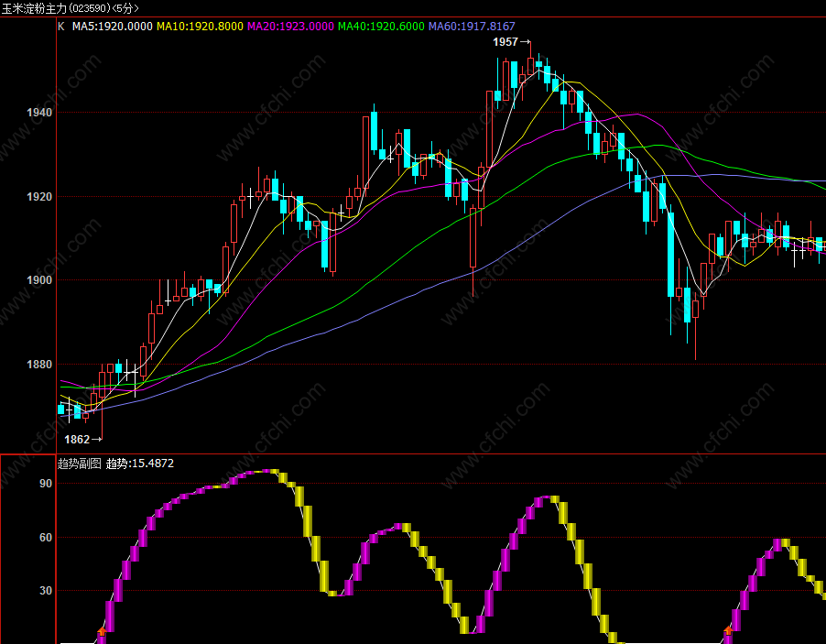Select the MA20:1923.0000 indicator label

coord(291,27)
